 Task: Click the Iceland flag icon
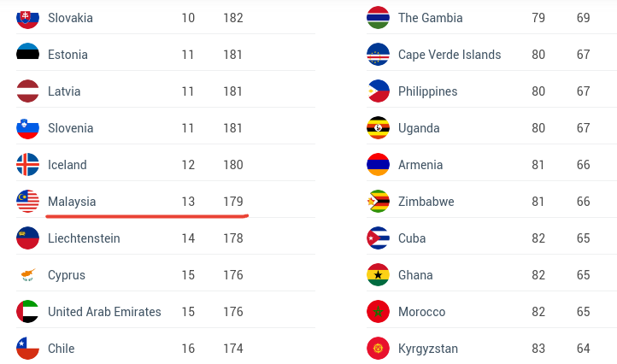[27, 165]
